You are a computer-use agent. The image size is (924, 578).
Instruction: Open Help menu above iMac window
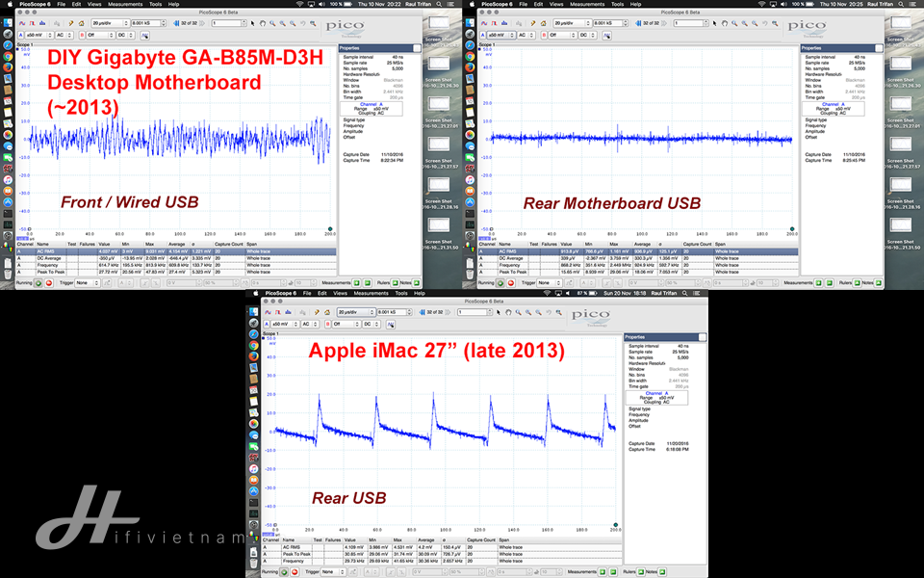[420, 293]
